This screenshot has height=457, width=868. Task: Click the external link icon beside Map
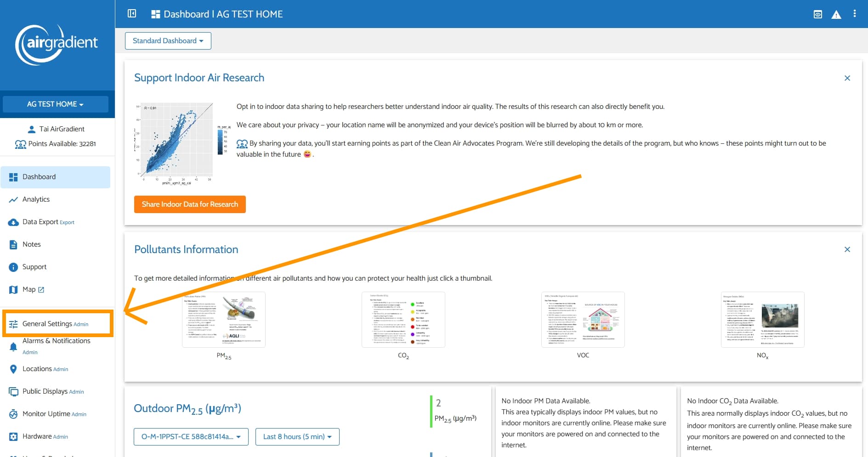click(41, 290)
